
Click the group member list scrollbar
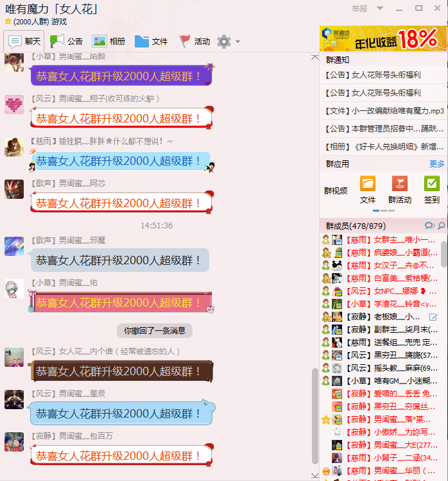[x=444, y=253]
